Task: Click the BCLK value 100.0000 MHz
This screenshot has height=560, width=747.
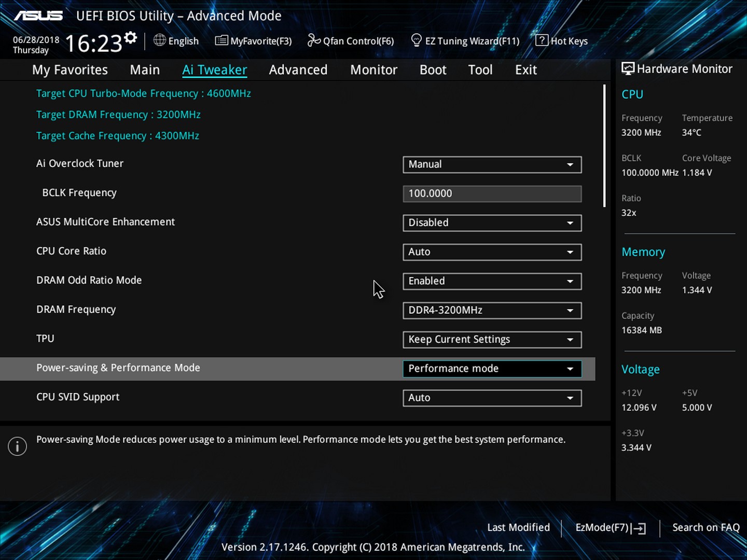Action: [x=650, y=173]
